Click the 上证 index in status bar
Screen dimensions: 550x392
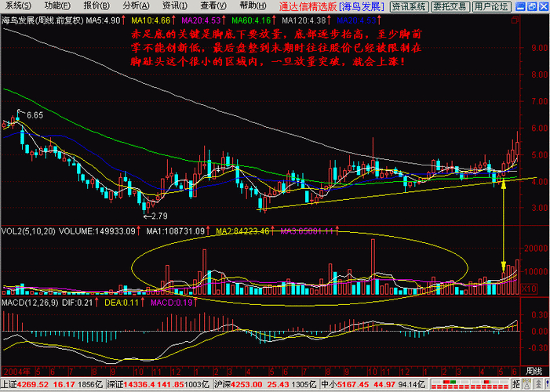click(8, 385)
